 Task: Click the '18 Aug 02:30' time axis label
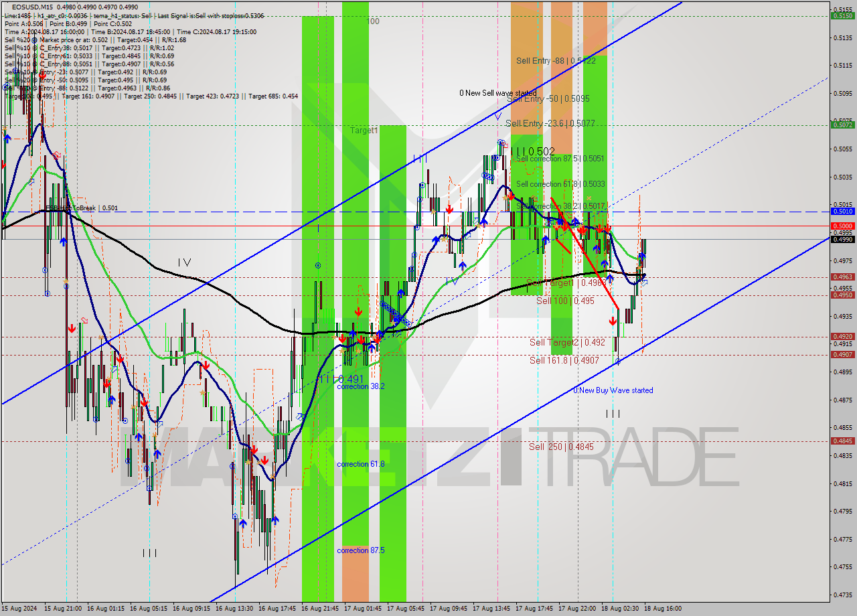[620, 609]
